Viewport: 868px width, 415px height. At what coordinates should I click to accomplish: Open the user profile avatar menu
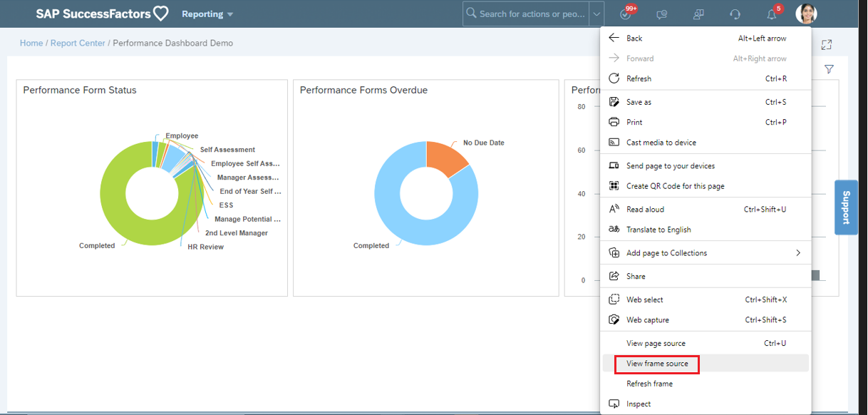(x=806, y=14)
